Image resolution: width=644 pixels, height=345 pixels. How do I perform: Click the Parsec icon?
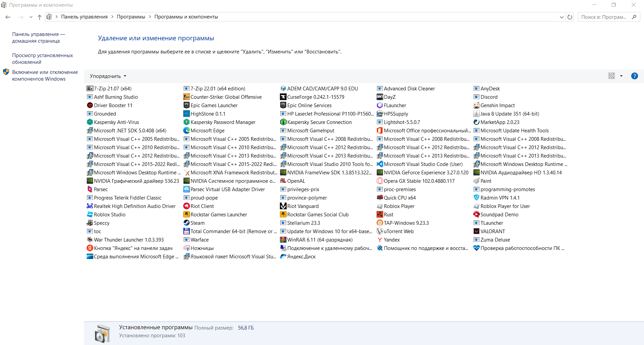coord(90,189)
